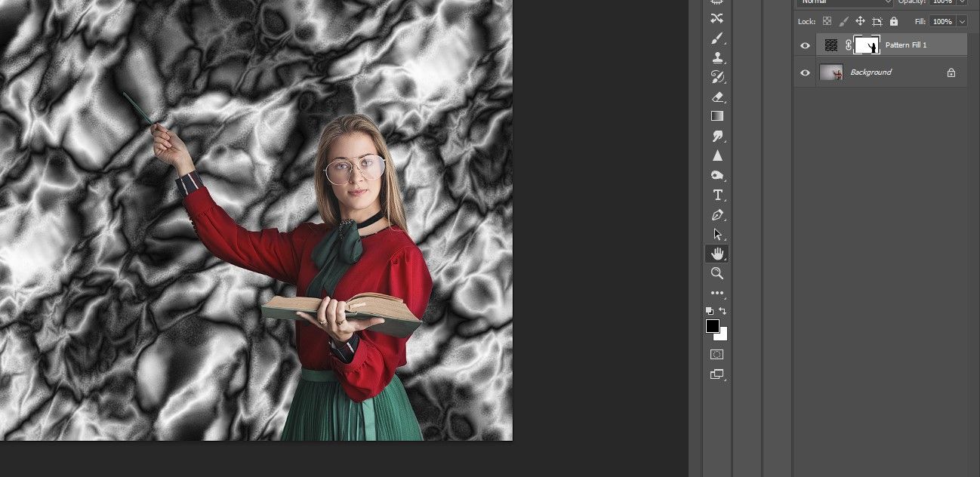The height and width of the screenshot is (477, 980).
Task: Select the Smudge tool
Action: pos(717,136)
